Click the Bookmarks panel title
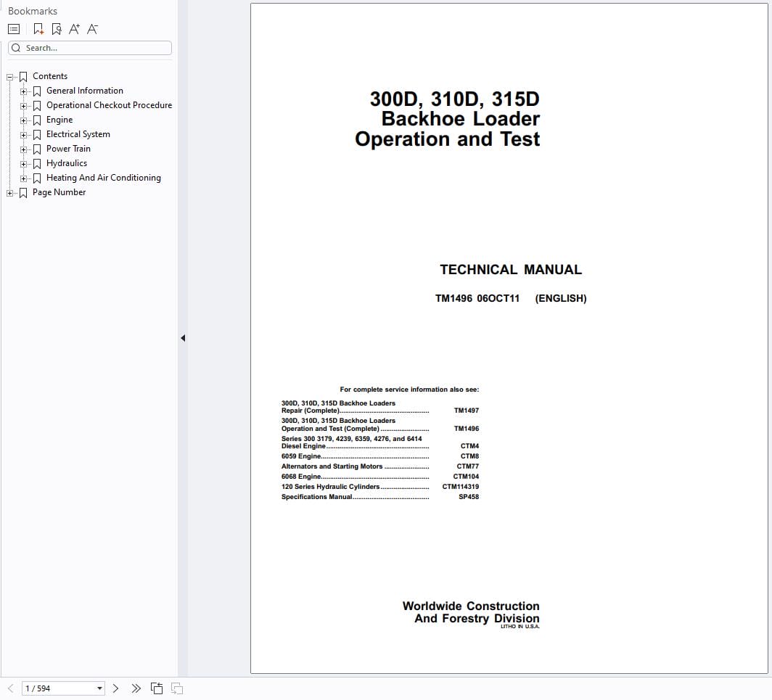This screenshot has height=700, width=772. pyautogui.click(x=33, y=11)
